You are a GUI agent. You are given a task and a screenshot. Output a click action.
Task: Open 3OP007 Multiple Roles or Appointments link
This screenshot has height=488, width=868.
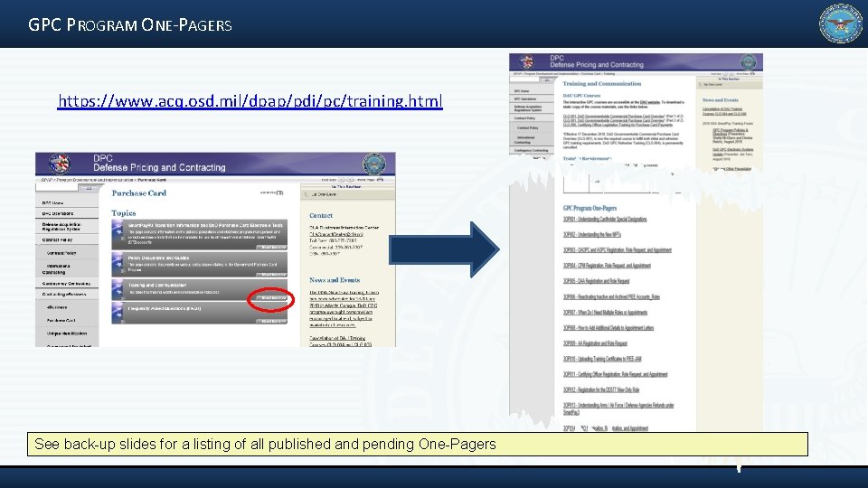605,312
